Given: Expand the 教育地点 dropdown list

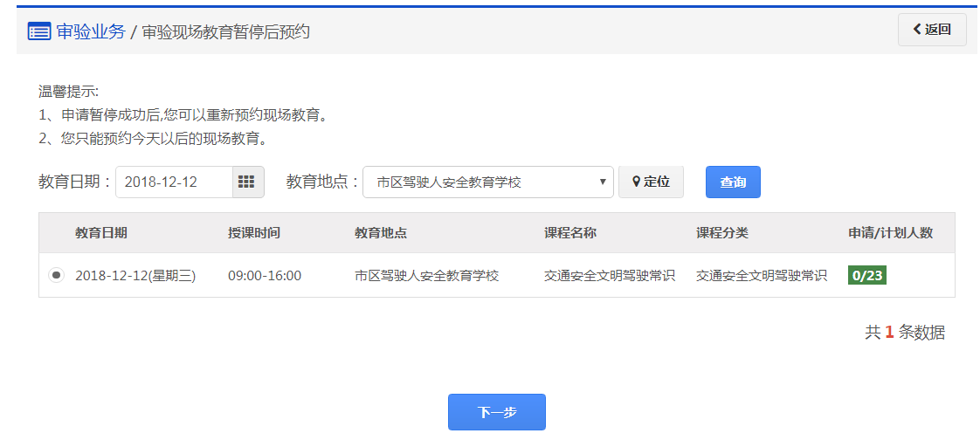Looking at the screenshot, I should (487, 182).
